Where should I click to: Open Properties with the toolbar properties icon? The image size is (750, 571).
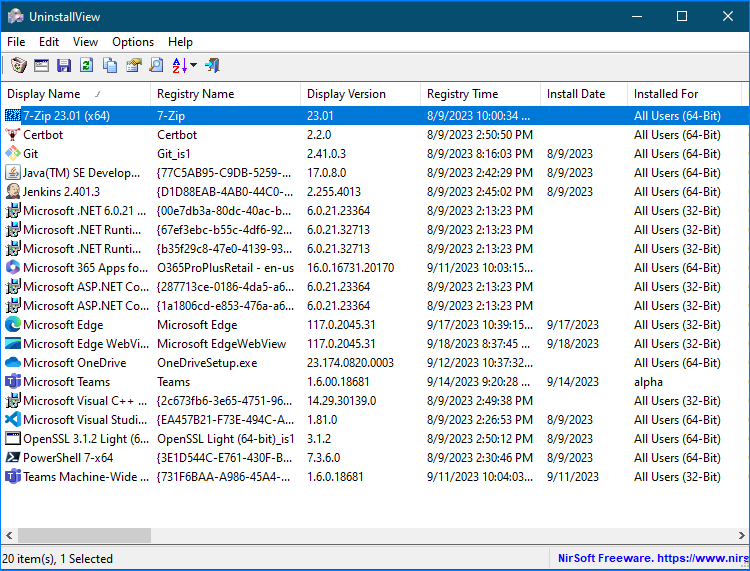[x=133, y=65]
